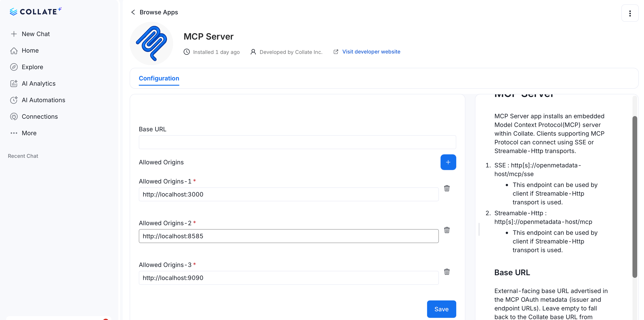
Task: Click Allowed Origins-1 field label
Action: pos(165,181)
